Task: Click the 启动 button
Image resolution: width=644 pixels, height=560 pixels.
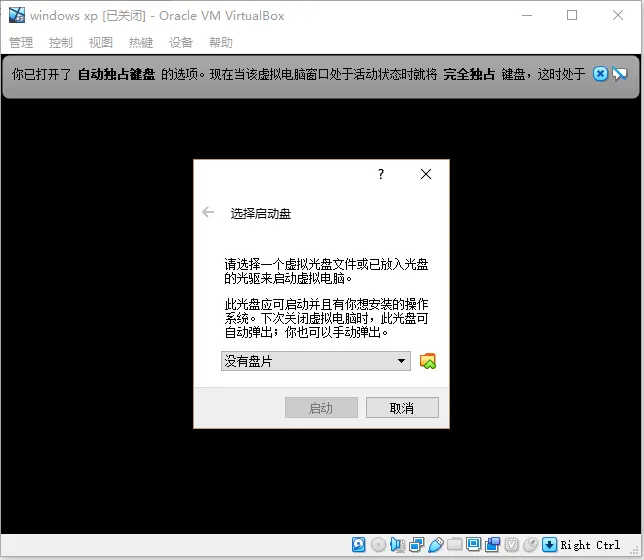Action: tap(321, 408)
